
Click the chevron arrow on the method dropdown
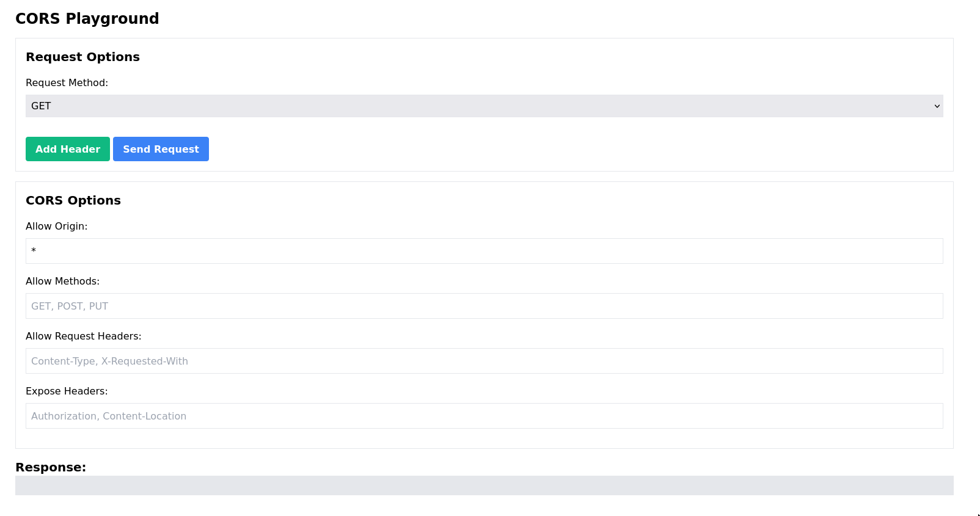tap(937, 106)
